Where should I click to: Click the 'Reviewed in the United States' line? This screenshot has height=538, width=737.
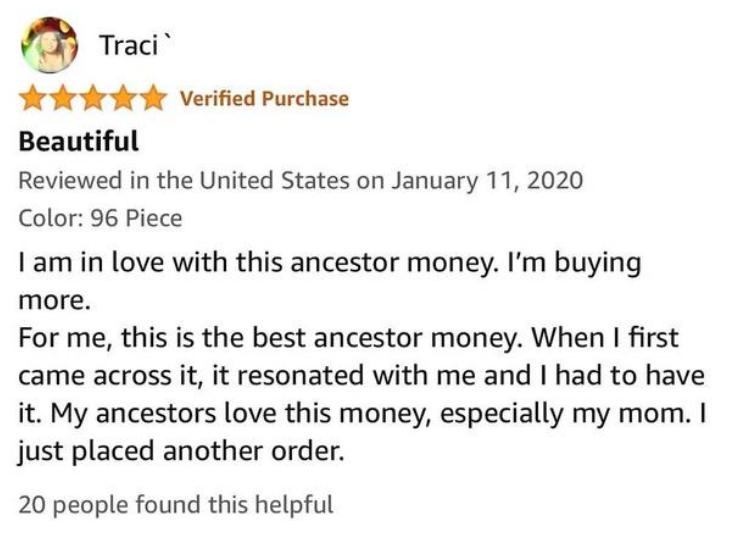(x=301, y=181)
